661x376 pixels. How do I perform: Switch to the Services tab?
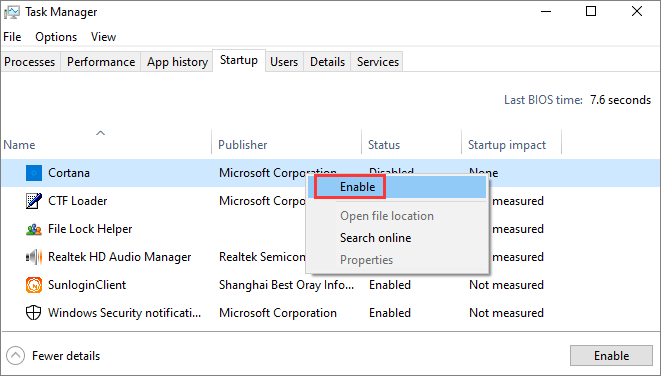point(378,62)
